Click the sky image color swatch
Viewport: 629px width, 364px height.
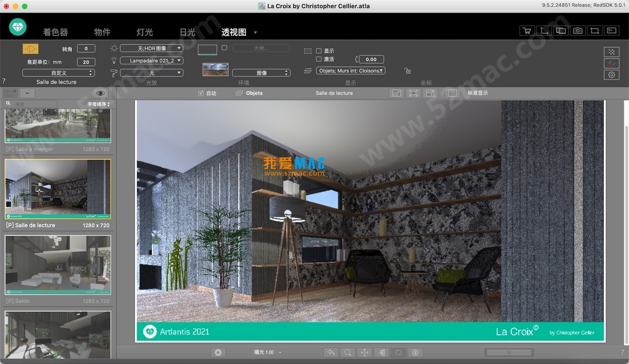208,50
